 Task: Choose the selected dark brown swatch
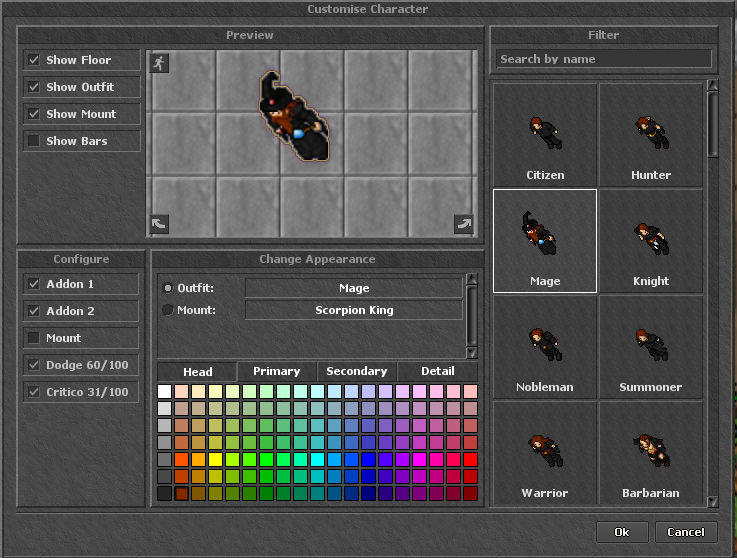pos(181,494)
